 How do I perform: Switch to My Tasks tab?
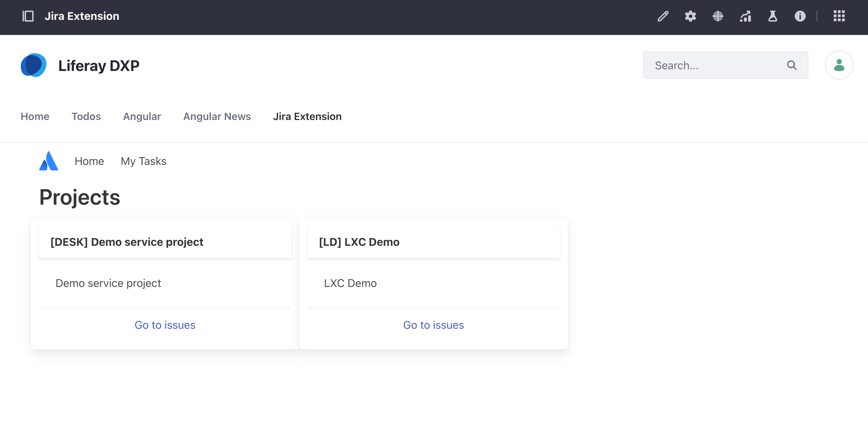144,161
